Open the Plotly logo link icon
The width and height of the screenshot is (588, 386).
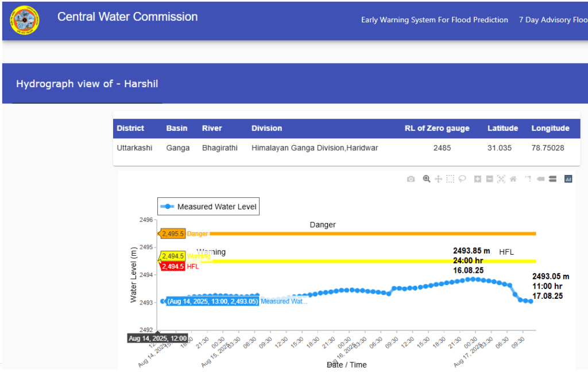point(568,180)
